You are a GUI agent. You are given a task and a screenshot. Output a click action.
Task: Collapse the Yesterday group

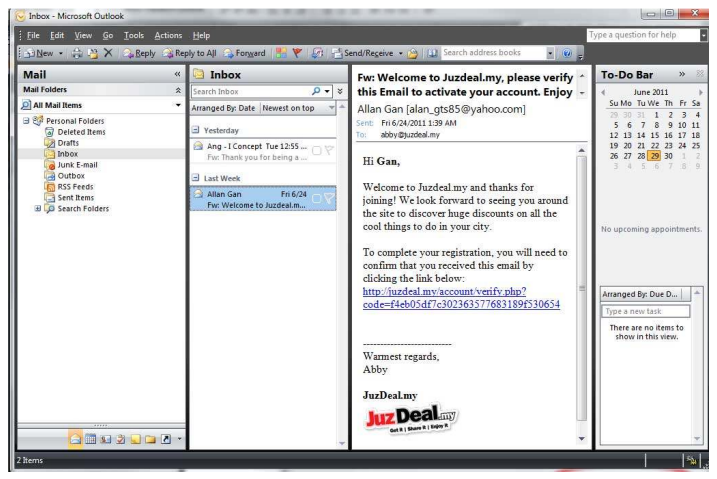pos(196,130)
